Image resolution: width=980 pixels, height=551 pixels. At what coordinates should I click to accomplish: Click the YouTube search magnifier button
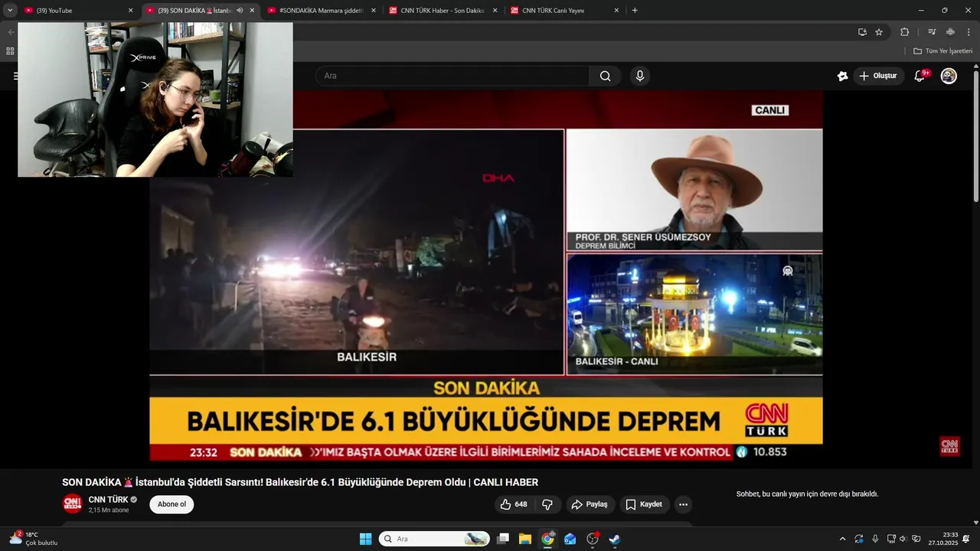point(605,76)
